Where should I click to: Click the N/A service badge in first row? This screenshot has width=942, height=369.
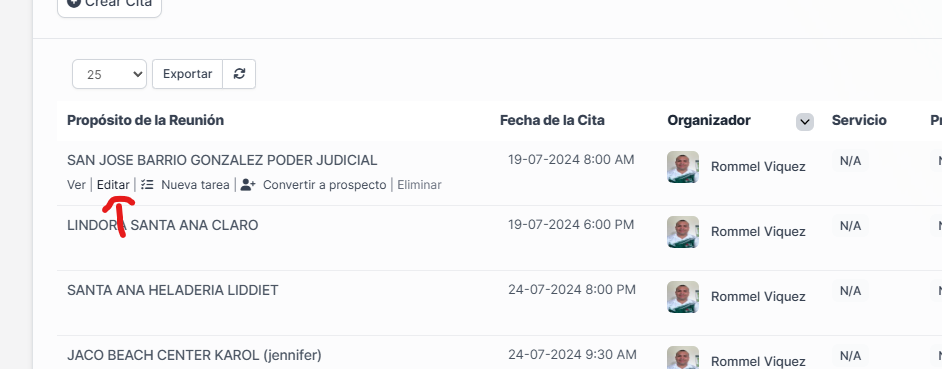850,161
